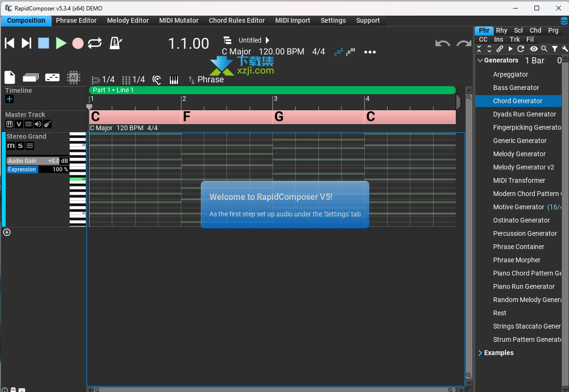Click the Master Track guitar icon
The height and width of the screenshot is (392, 569).
pyautogui.click(x=47, y=124)
